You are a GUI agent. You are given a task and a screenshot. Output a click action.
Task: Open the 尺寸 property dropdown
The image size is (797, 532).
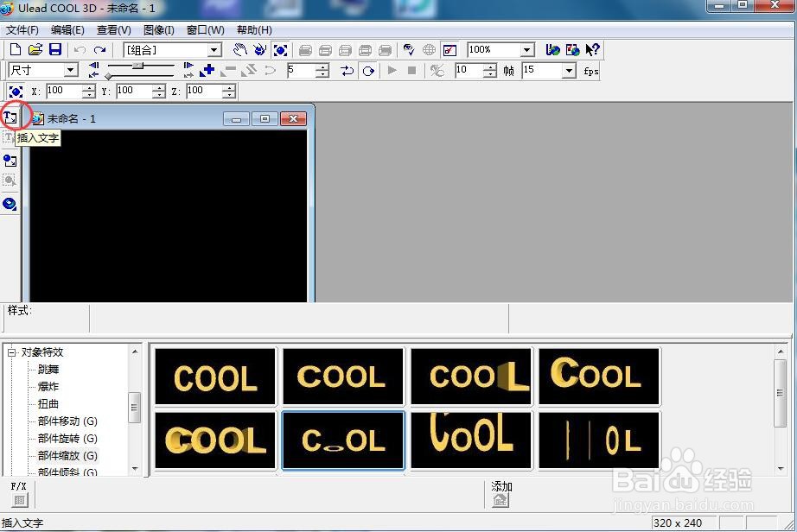[x=71, y=70]
